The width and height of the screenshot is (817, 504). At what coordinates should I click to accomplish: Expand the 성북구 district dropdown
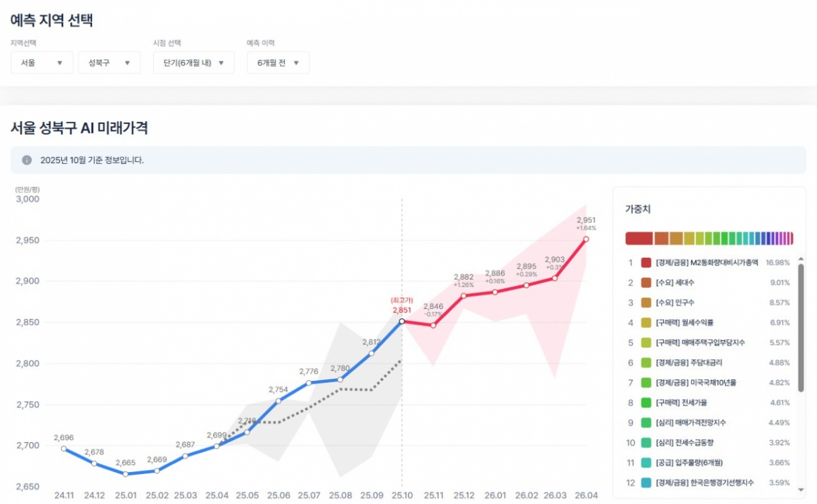[109, 63]
